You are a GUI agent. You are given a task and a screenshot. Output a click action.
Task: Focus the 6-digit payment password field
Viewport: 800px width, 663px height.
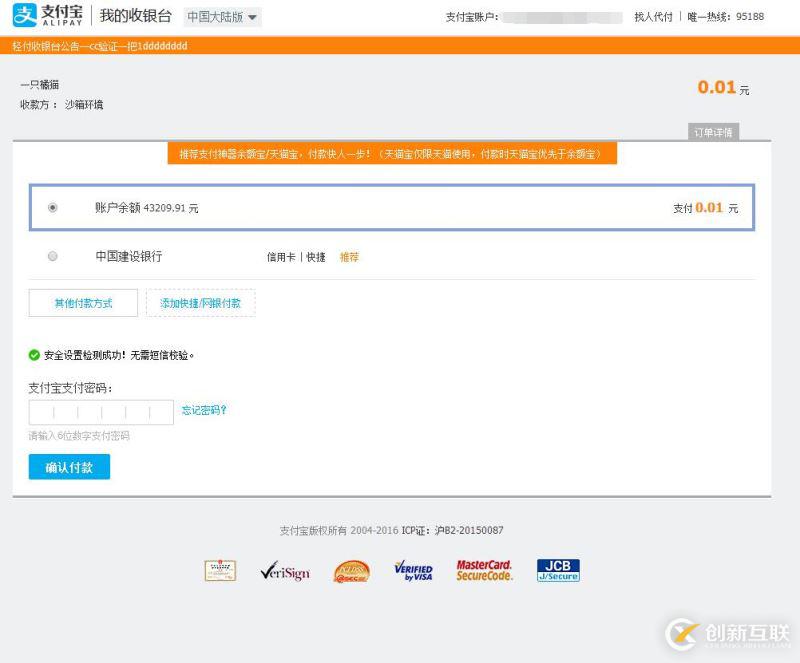[x=101, y=412]
